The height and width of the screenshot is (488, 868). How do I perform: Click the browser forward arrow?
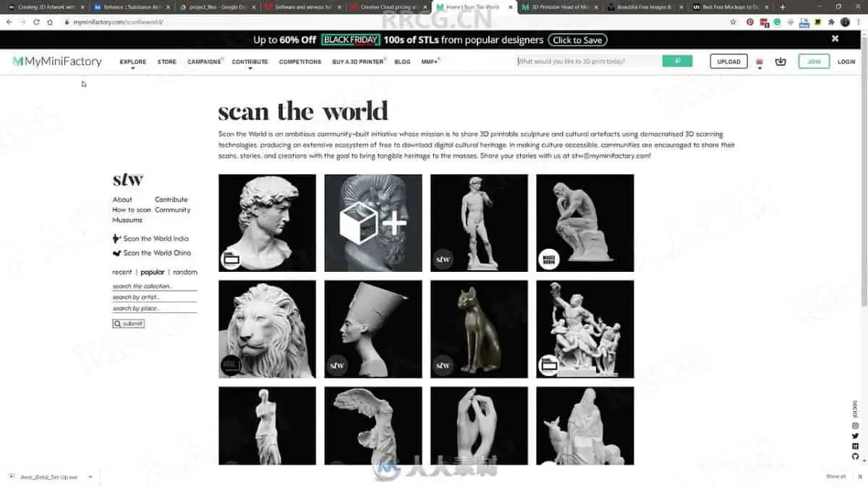click(x=22, y=22)
